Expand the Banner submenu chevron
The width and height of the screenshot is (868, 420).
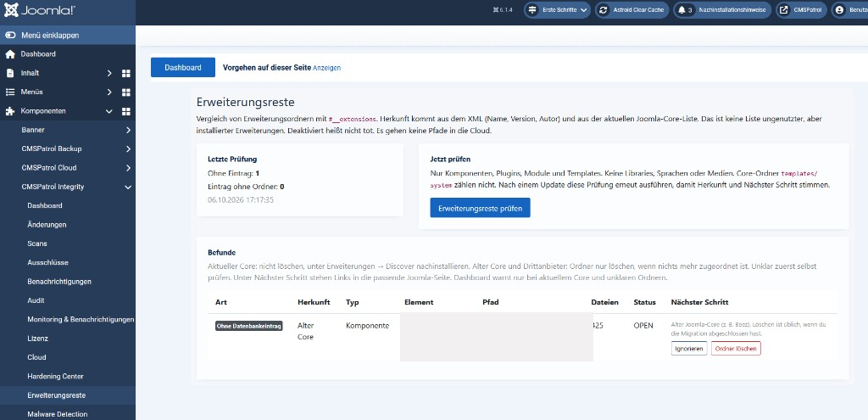(x=128, y=130)
